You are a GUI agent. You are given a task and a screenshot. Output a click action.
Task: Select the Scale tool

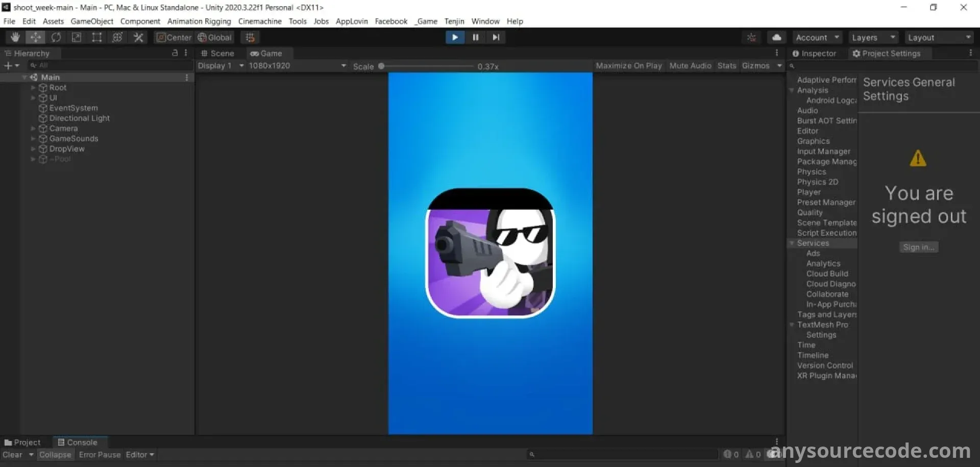coord(77,37)
